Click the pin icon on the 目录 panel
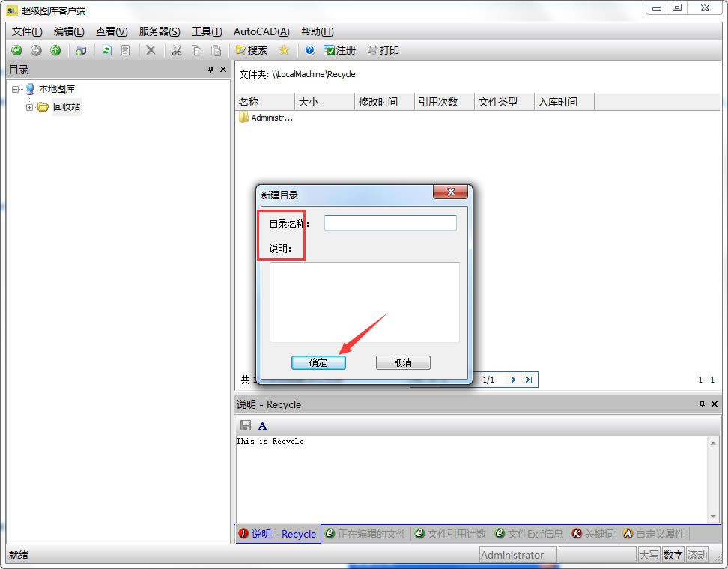This screenshot has width=728, height=569. coord(210,69)
